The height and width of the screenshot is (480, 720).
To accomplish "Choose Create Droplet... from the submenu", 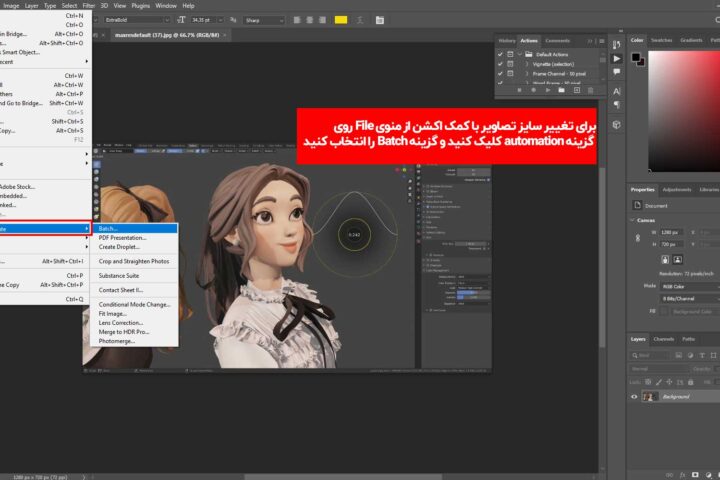I will point(119,247).
